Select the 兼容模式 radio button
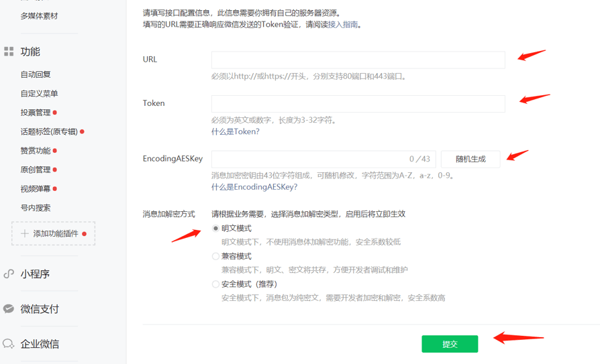This screenshot has width=600, height=364. click(x=215, y=256)
